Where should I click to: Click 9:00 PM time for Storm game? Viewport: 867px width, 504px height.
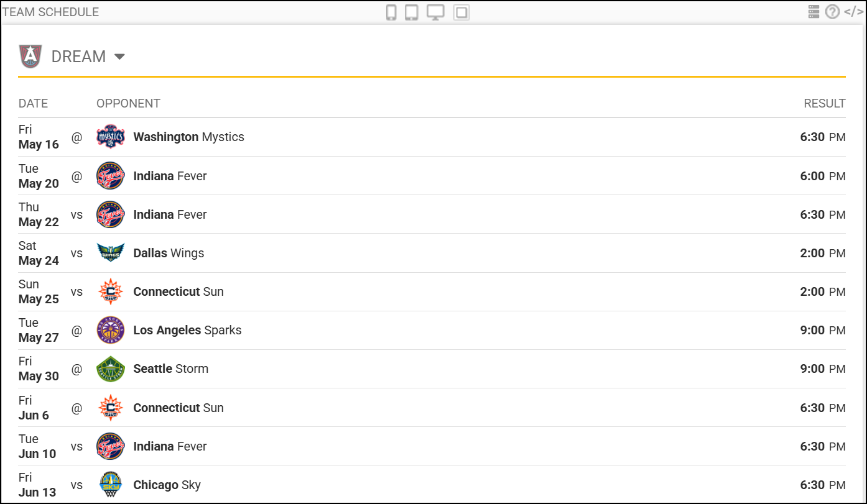click(823, 369)
